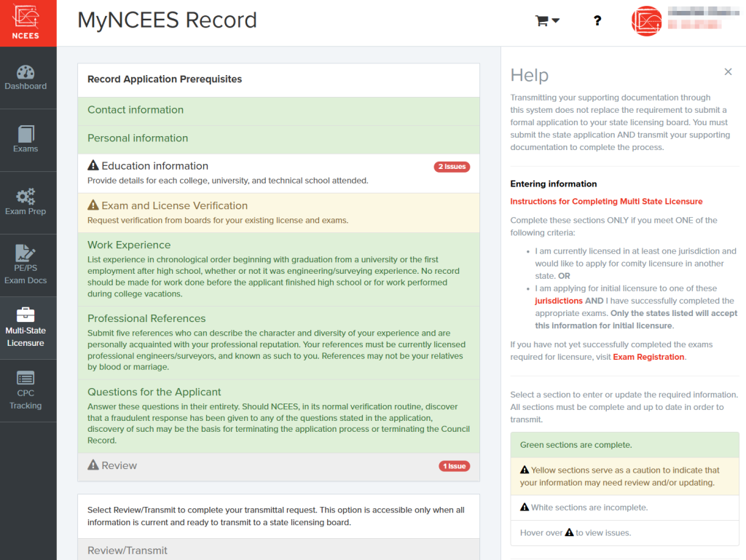This screenshot has height=560, width=746.
Task: Click the MyNCEES Record page title
Action: 167,20
